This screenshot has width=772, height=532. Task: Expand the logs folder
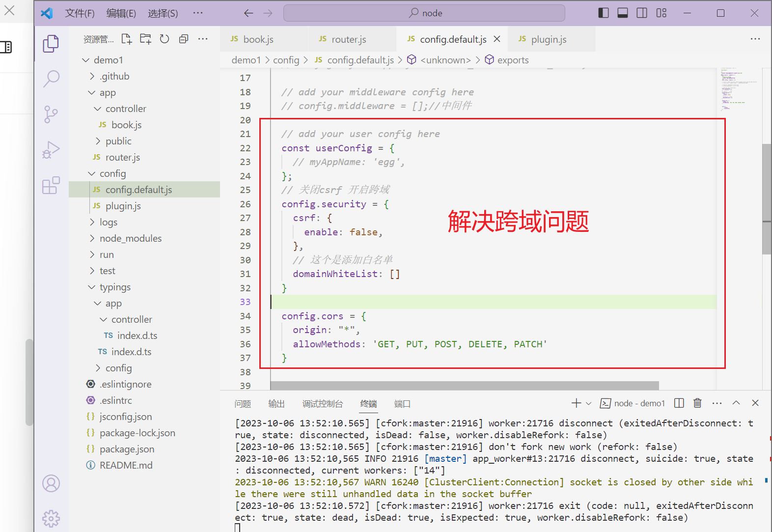(92, 222)
